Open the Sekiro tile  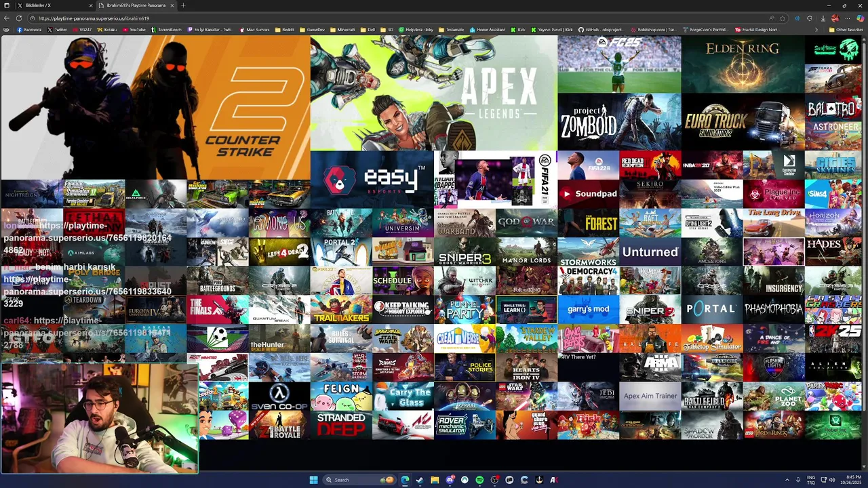pos(650,194)
